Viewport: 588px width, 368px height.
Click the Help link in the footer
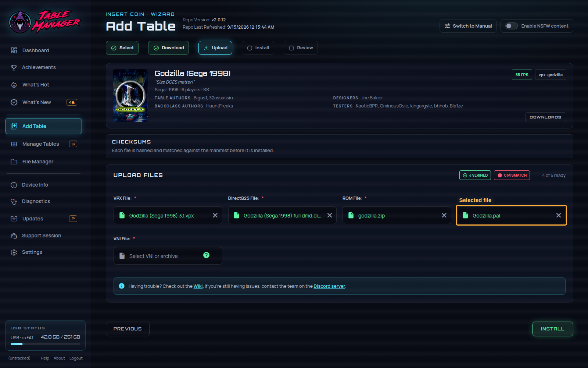(x=45, y=358)
